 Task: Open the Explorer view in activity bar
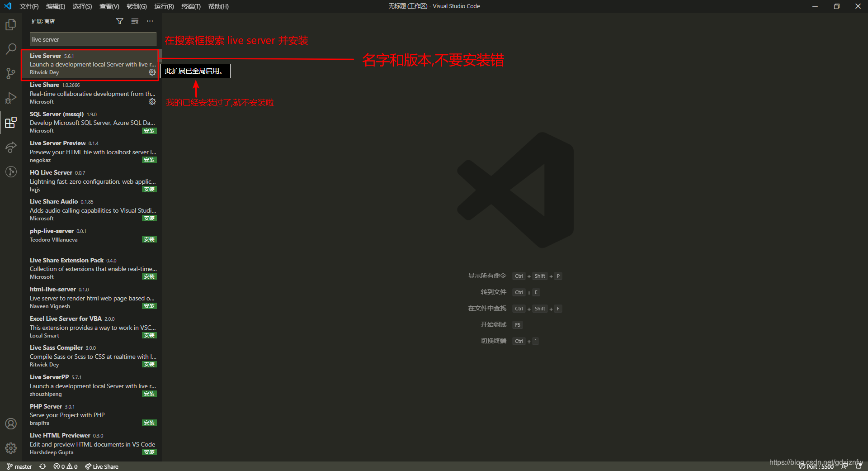coord(11,24)
